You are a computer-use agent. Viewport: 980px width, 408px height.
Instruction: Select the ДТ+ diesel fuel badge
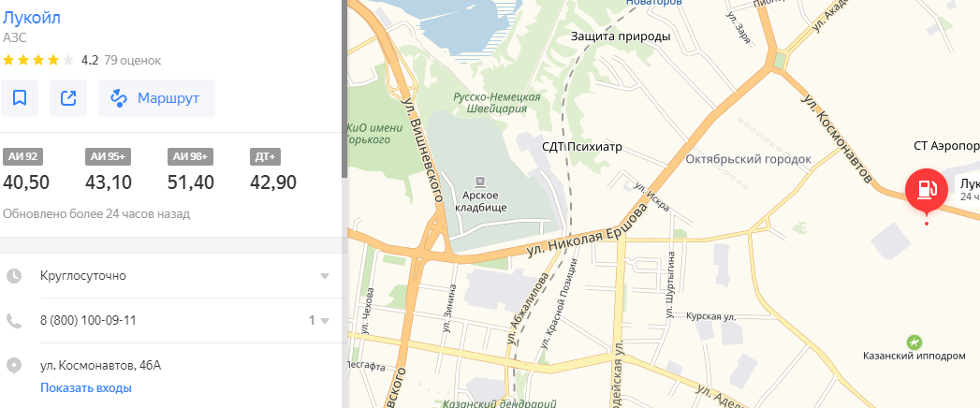click(266, 157)
